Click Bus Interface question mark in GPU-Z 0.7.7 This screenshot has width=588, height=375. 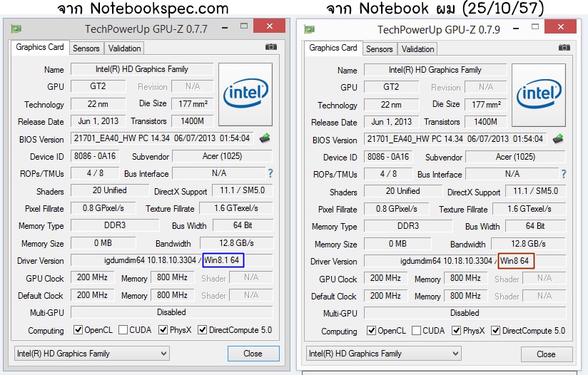coord(270,173)
